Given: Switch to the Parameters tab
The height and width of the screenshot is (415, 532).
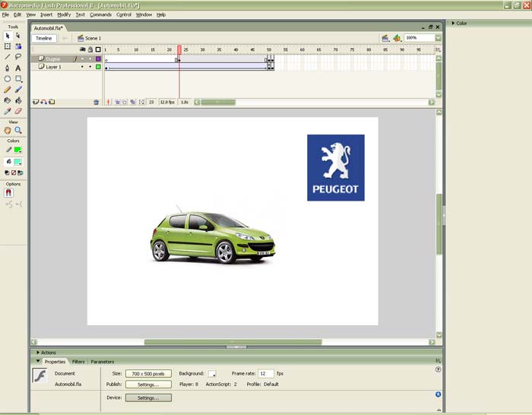Looking at the screenshot, I should point(103,362).
